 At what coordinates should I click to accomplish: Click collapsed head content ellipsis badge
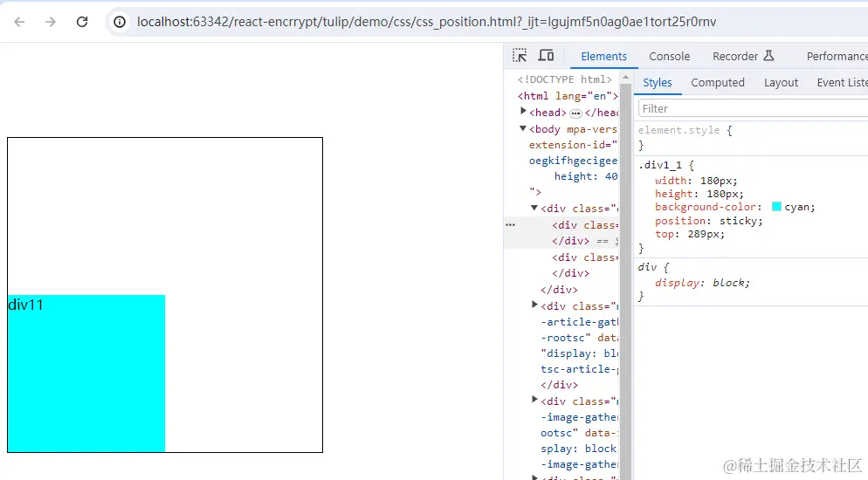[575, 113]
